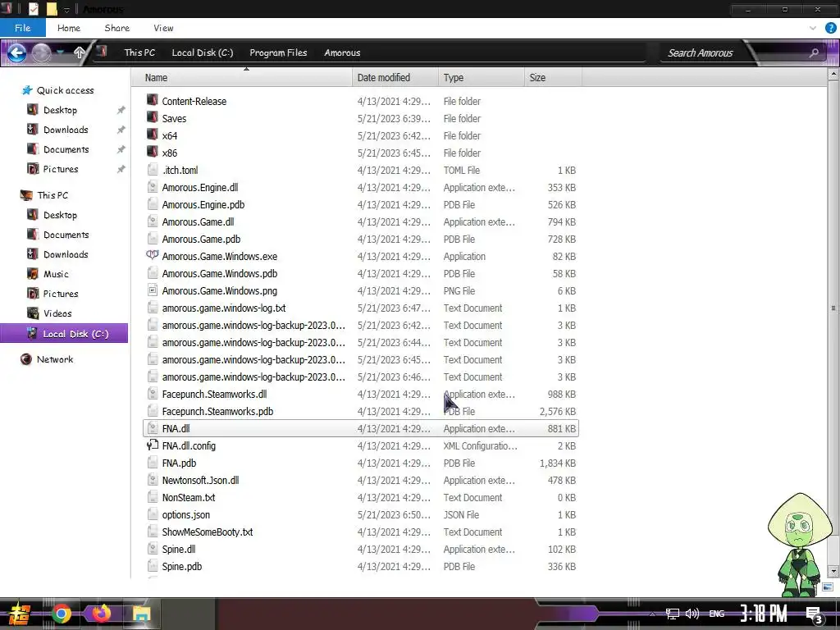Click Program Files breadcrumb
Screen dimensions: 840x630
(278, 52)
